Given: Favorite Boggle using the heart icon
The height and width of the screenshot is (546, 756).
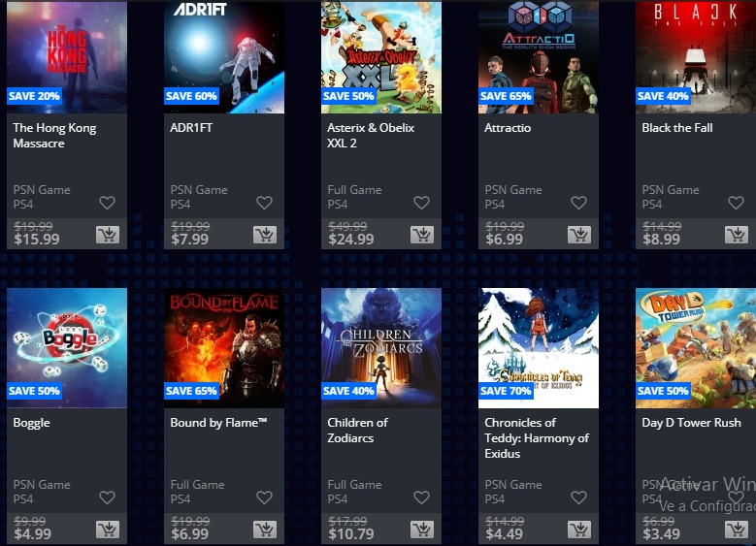Looking at the screenshot, I should pyautogui.click(x=107, y=498).
